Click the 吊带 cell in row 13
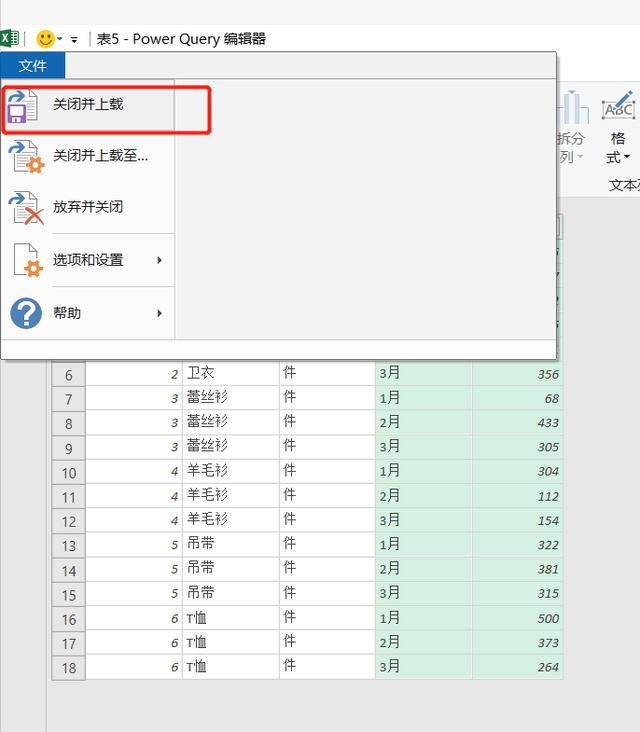This screenshot has width=640, height=732. (x=231, y=543)
